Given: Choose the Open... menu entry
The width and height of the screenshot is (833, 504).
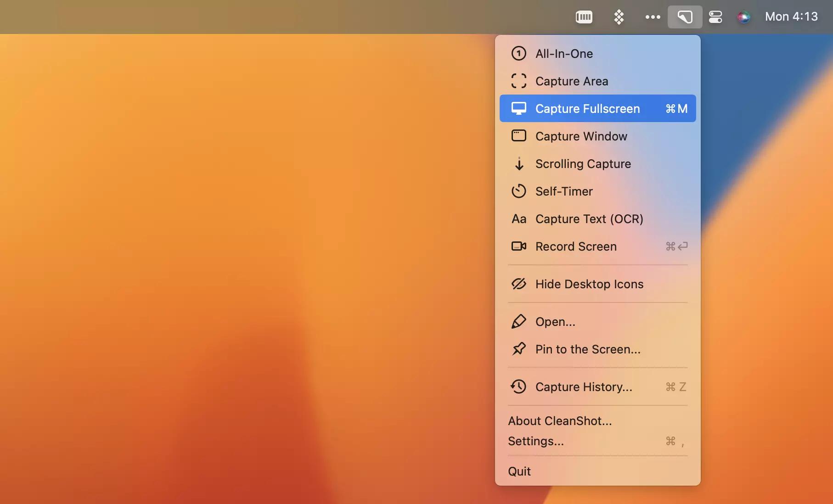Looking at the screenshot, I should pos(598,322).
